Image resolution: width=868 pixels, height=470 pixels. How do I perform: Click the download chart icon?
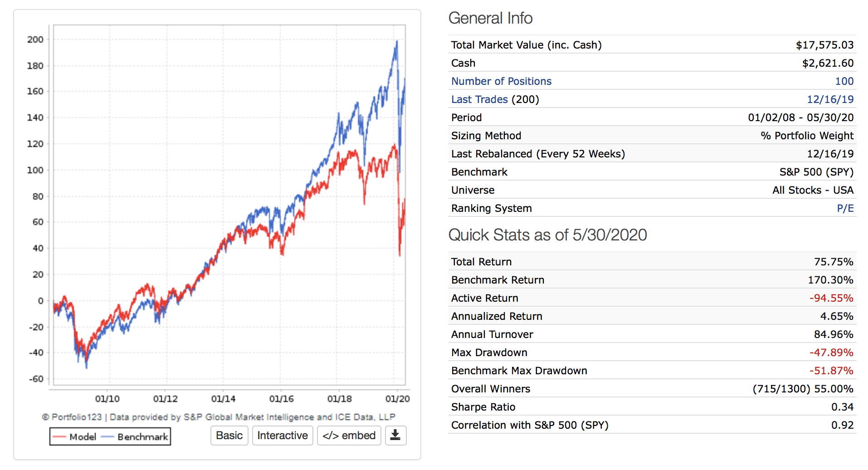395,436
